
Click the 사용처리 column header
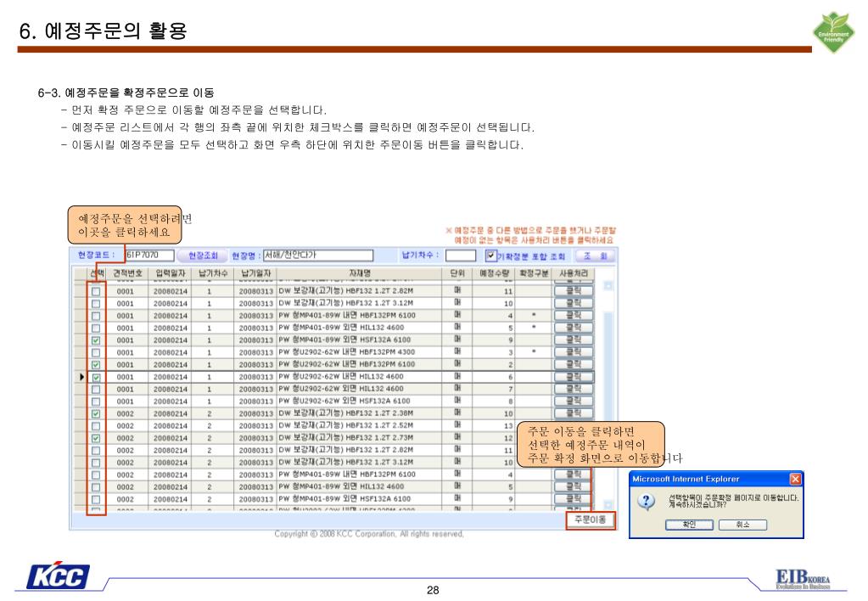tap(574, 273)
